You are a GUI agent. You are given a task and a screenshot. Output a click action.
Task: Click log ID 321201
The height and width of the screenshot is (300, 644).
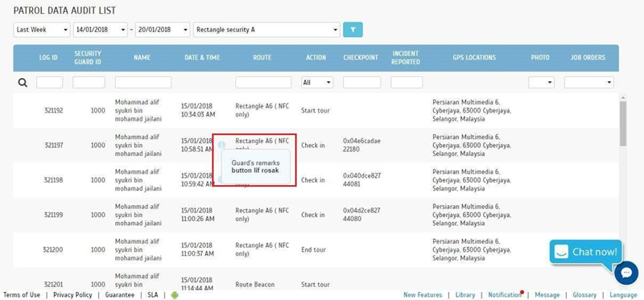tap(53, 285)
